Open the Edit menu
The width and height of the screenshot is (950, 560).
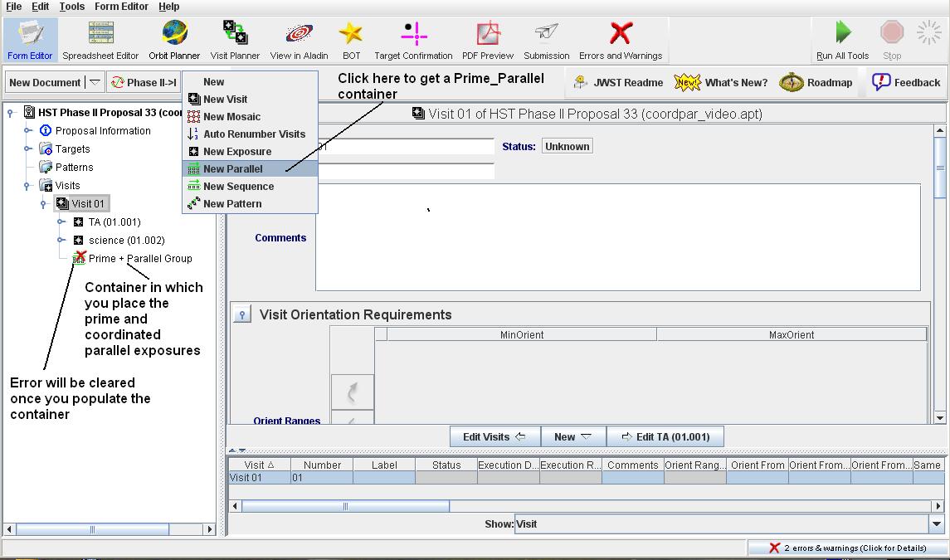click(41, 7)
